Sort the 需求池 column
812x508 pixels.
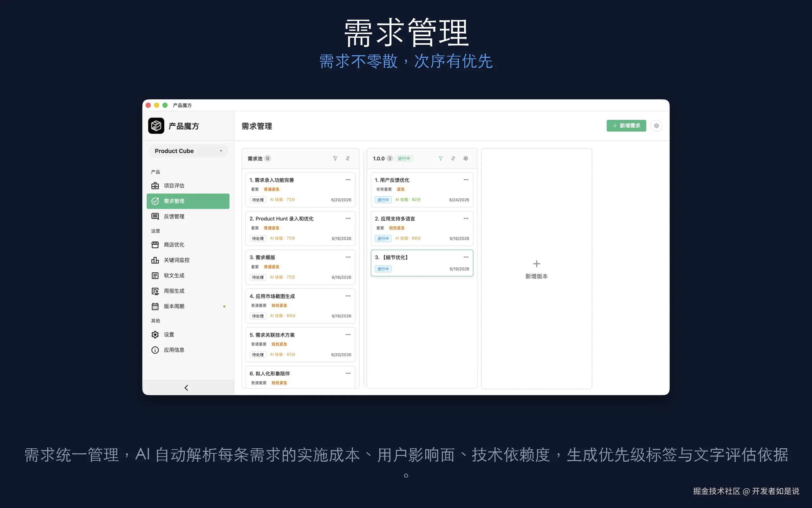348,158
